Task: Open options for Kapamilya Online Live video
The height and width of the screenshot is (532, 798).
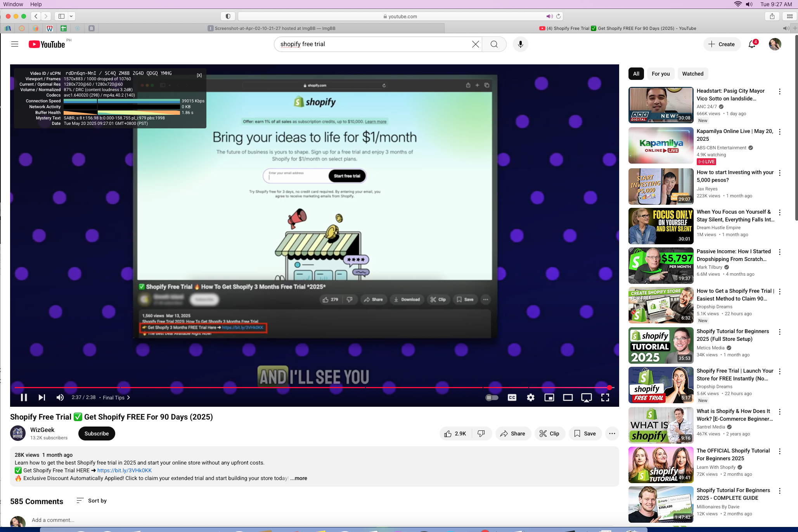Action: (780, 132)
